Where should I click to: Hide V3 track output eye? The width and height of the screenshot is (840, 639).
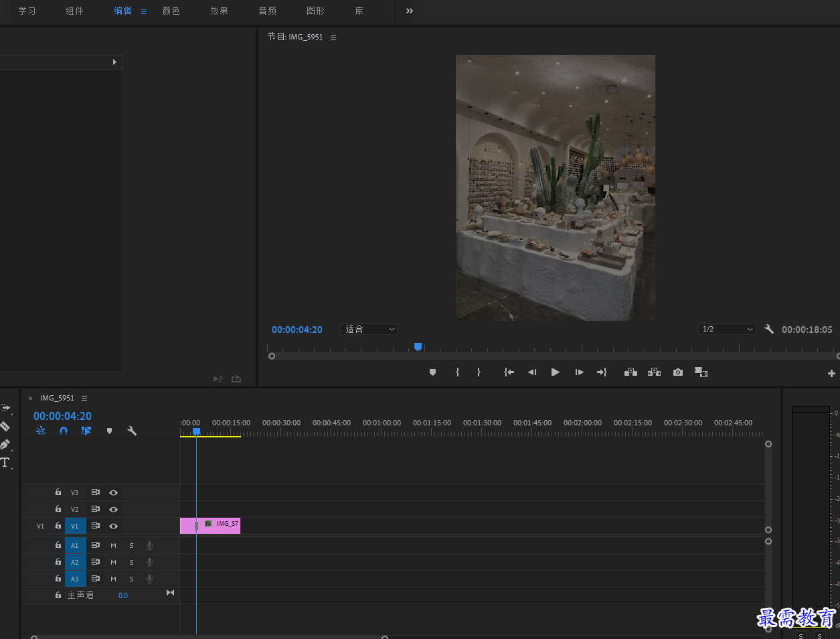coord(113,492)
